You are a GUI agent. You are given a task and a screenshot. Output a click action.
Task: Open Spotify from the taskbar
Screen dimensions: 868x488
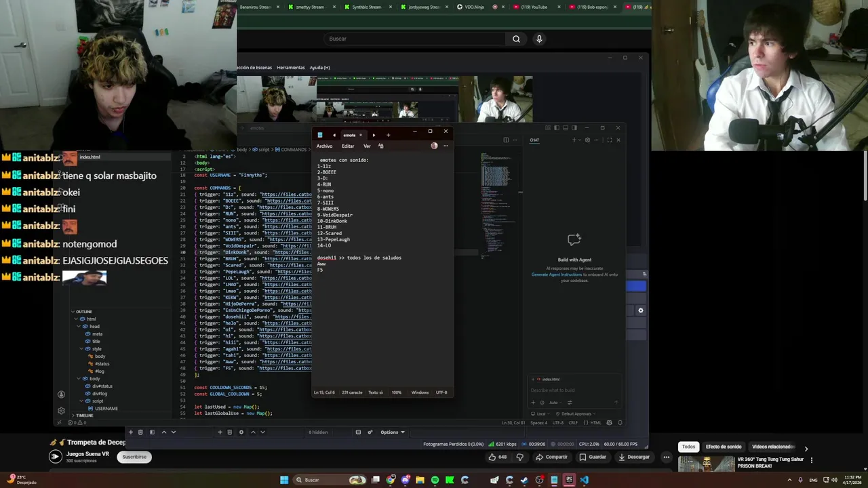point(435,480)
